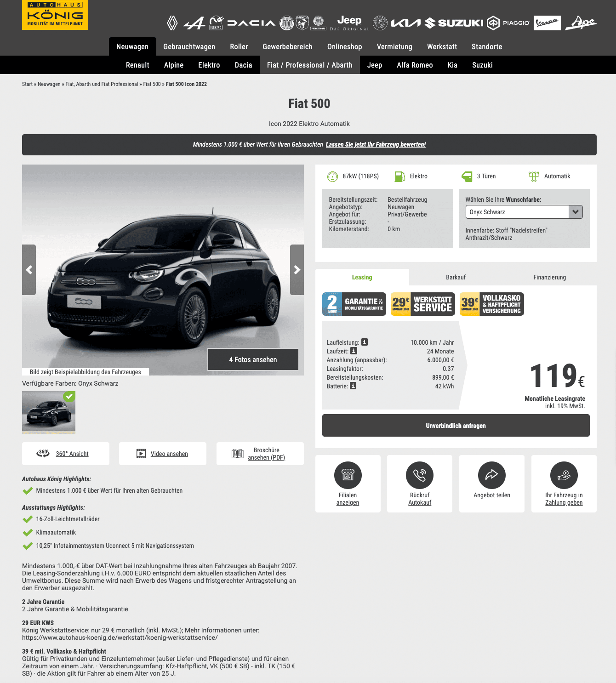This screenshot has height=683, width=616.
Task: Go to the Onlineshop menu item
Action: (x=345, y=46)
